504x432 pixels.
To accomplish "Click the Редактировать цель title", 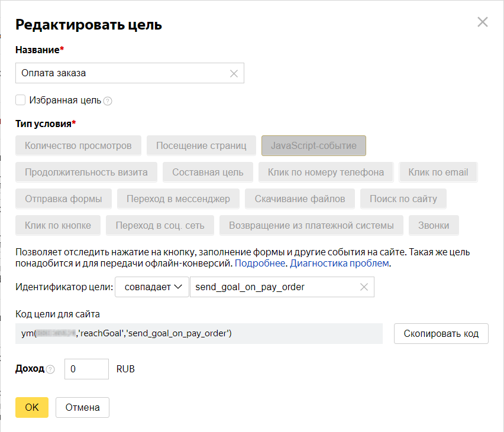I will coord(89,24).
